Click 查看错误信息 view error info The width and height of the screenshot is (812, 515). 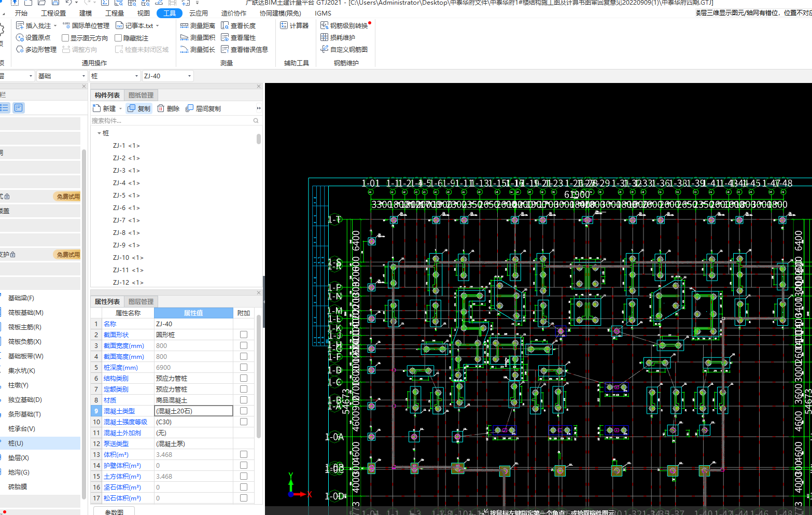coord(245,49)
